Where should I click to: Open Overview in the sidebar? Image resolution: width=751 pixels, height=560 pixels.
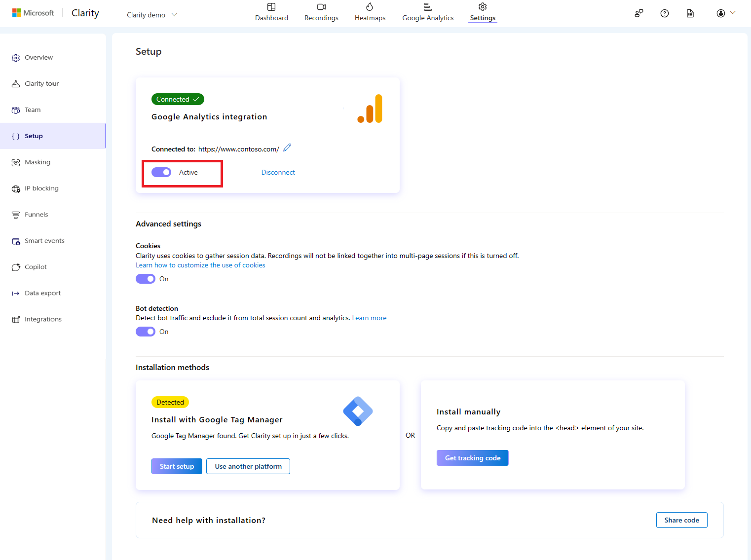pos(53,58)
